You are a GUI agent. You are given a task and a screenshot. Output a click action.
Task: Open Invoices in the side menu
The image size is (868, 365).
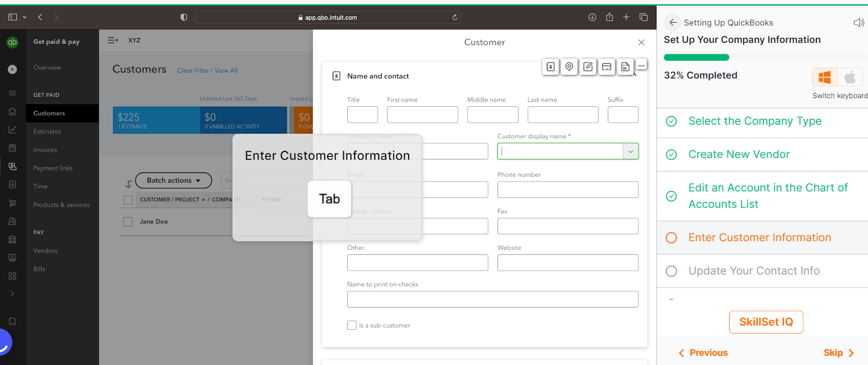(x=45, y=150)
